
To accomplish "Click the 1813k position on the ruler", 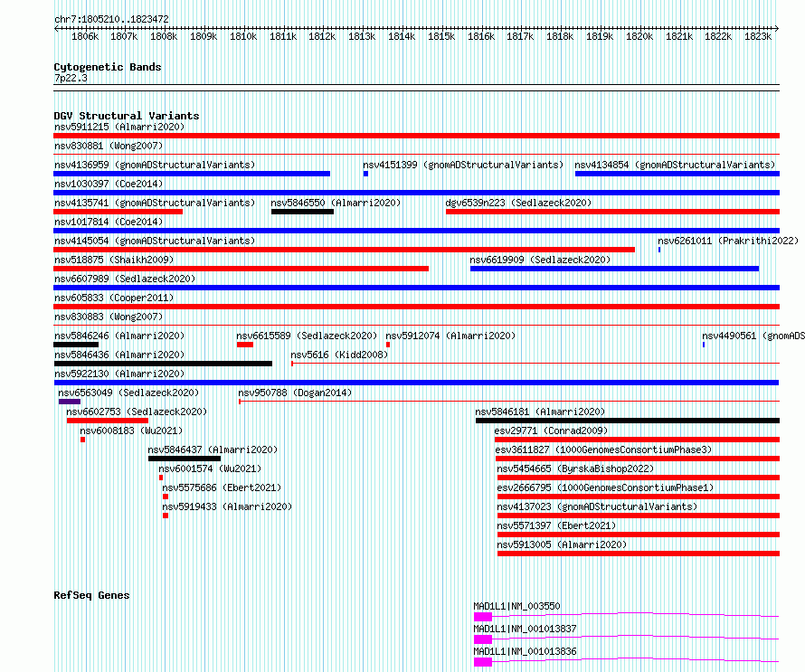I will [362, 36].
